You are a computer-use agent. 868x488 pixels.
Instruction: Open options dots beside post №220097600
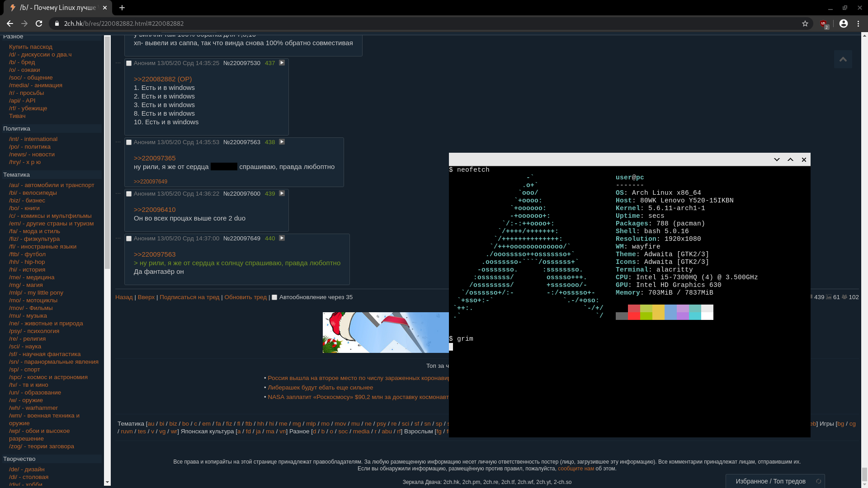click(118, 193)
